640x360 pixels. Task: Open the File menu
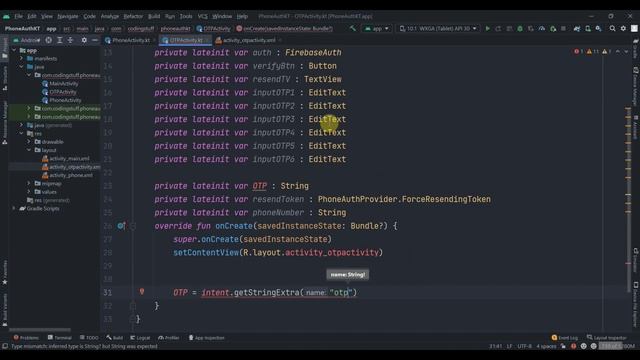click(x=19, y=16)
